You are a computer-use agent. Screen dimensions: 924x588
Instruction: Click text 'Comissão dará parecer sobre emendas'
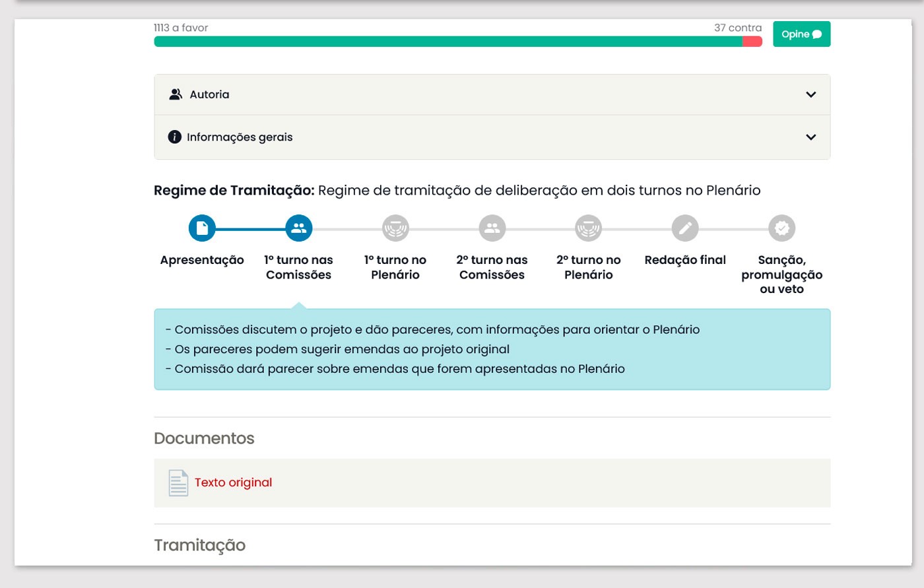pyautogui.click(x=291, y=369)
